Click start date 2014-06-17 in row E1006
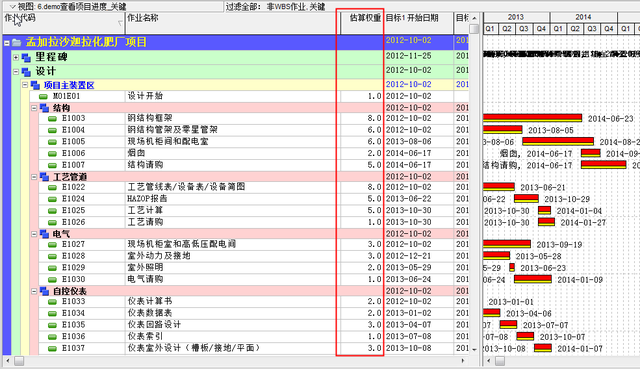The image size is (640, 369). [x=409, y=153]
